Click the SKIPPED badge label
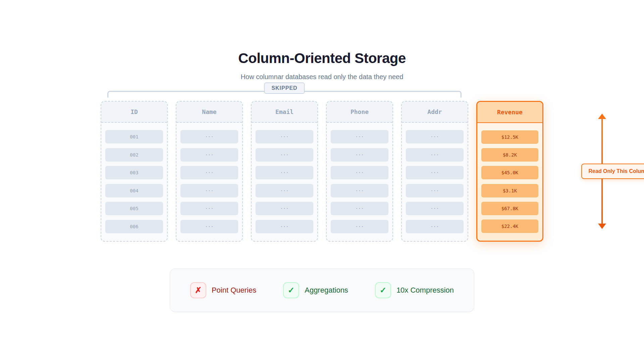This screenshot has height=362, width=644. pyautogui.click(x=284, y=88)
